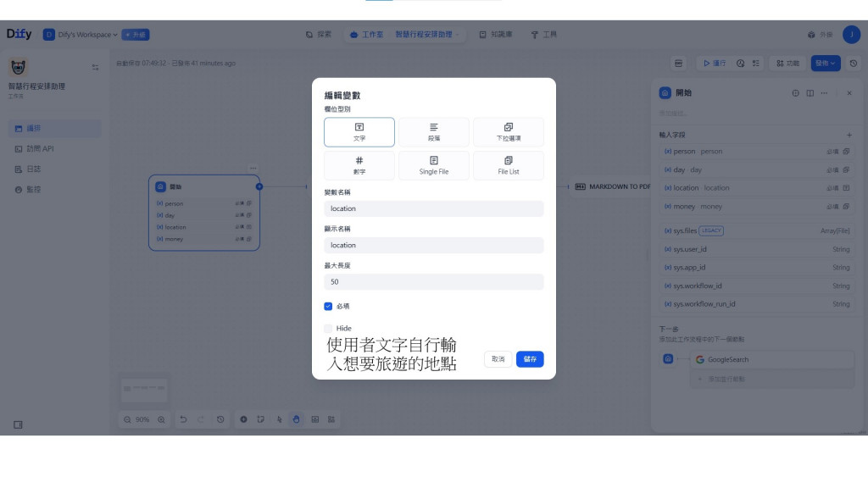This screenshot has width=868, height=488.
Task: Click the sys.workflow_id row
Action: pyautogui.click(x=756, y=286)
